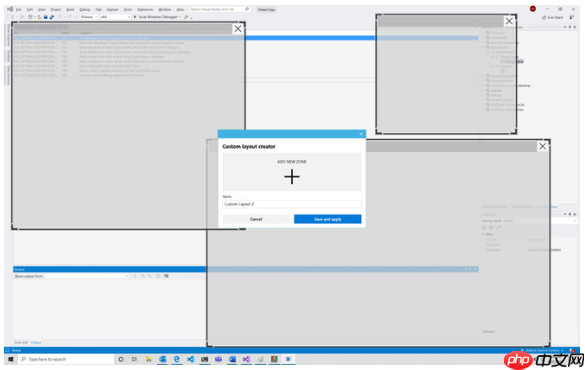Click the red user account avatar
The height and width of the screenshot is (370, 585).
[533, 9]
